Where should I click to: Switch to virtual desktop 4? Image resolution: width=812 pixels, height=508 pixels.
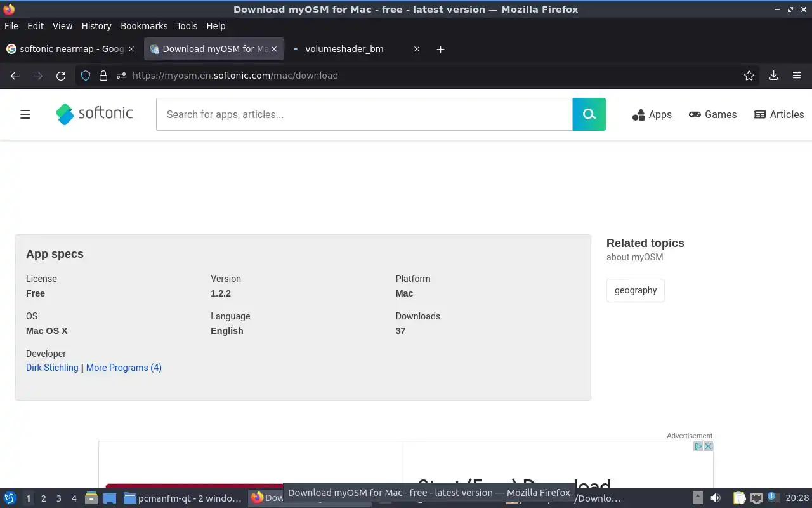74,498
